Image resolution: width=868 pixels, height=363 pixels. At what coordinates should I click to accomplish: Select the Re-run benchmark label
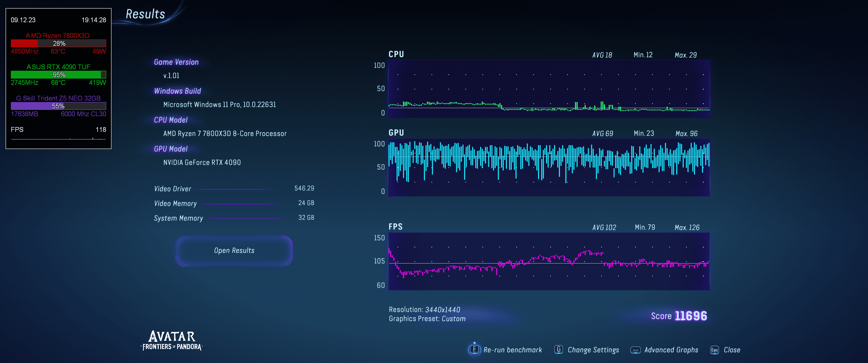[x=512, y=350]
